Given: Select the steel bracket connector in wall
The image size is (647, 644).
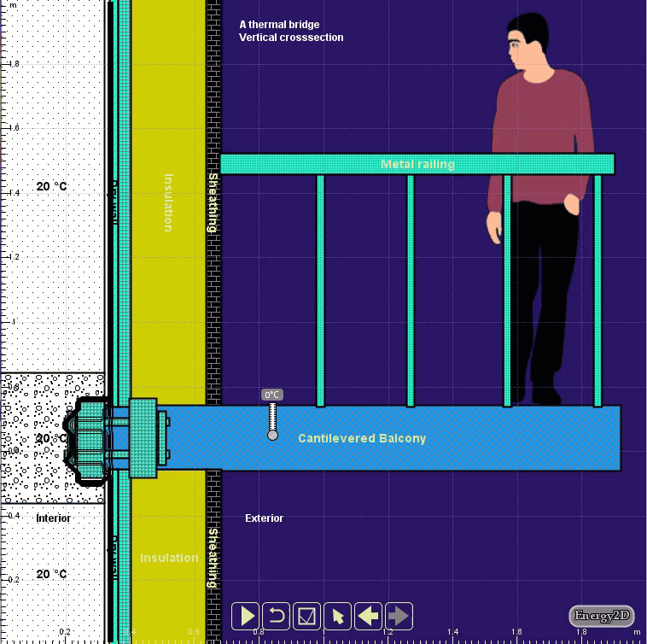Looking at the screenshot, I should point(143,437).
